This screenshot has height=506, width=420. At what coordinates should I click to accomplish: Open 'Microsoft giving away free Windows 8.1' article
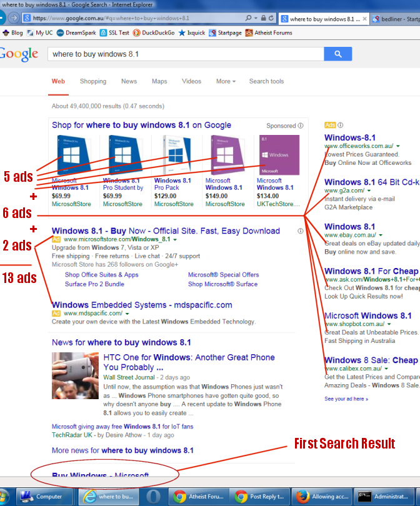click(122, 427)
